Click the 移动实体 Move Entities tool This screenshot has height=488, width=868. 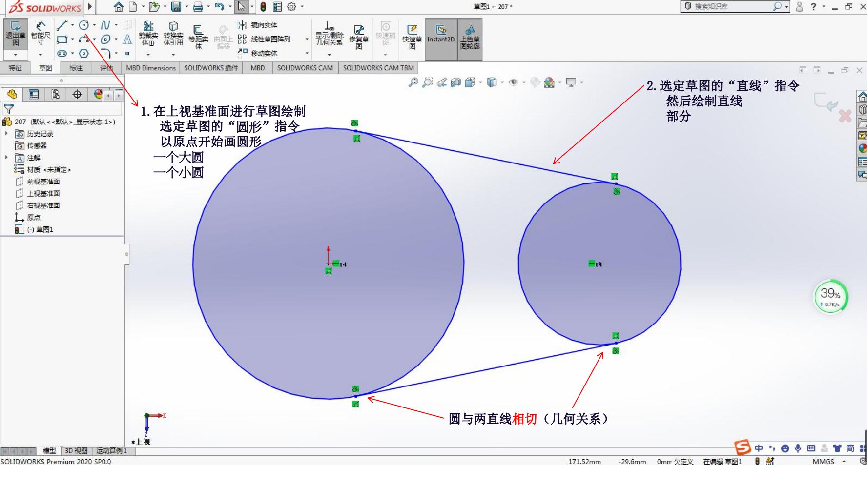258,53
